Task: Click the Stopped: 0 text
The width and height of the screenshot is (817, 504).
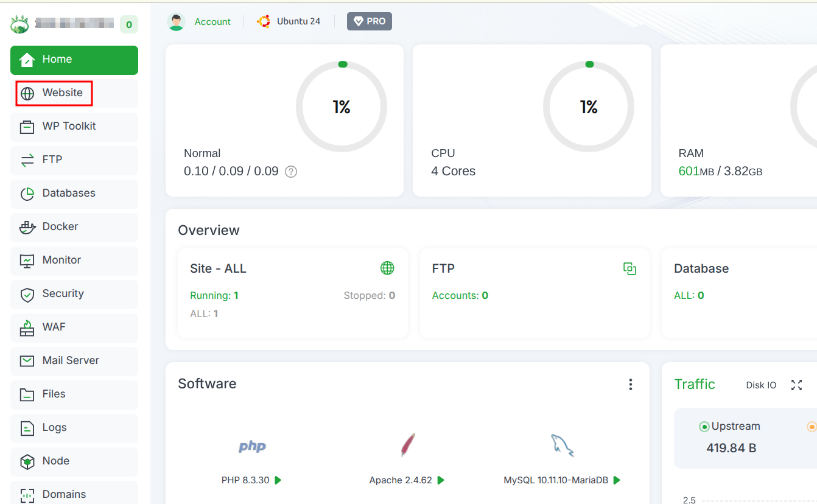Action: [370, 296]
